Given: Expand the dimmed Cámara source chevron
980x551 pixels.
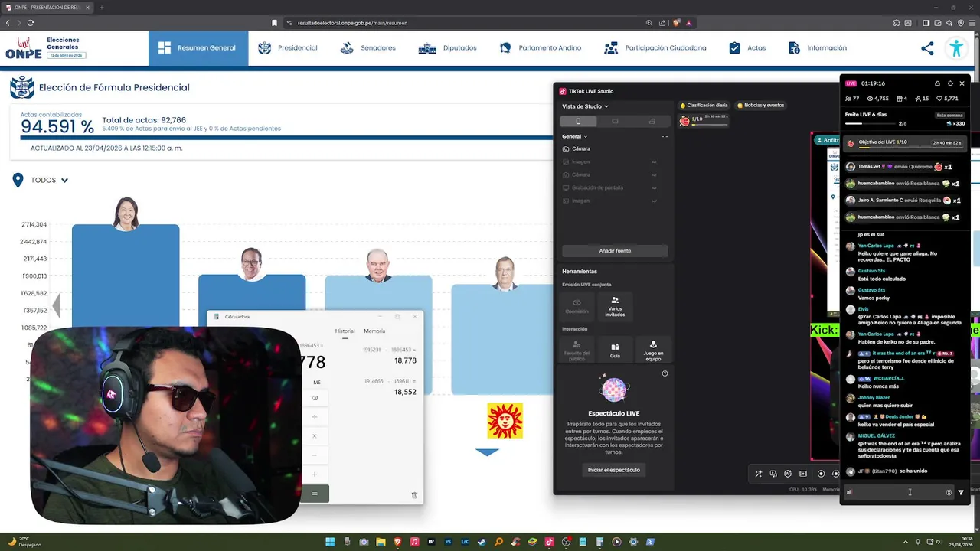Looking at the screenshot, I should [654, 174].
